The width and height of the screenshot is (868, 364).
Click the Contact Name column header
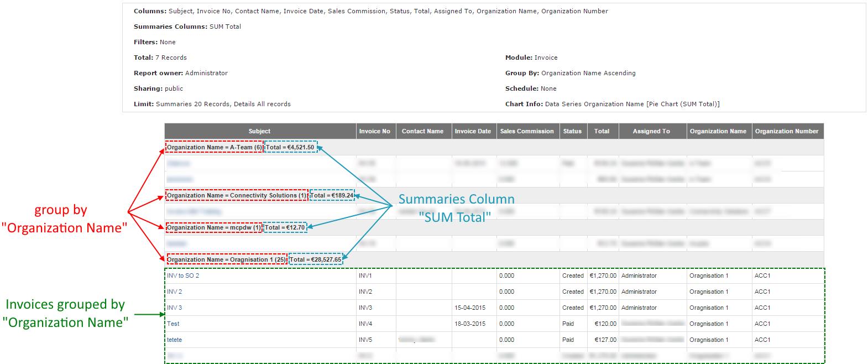click(422, 131)
